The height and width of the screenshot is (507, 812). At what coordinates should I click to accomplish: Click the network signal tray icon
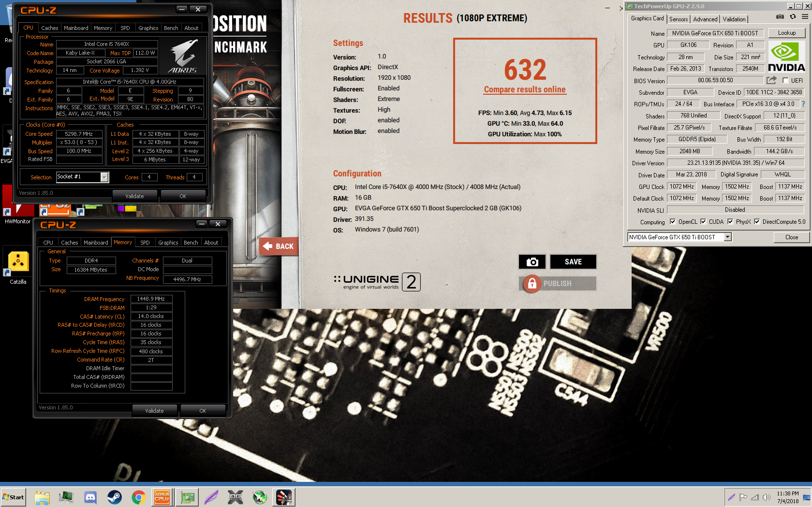[x=755, y=497]
